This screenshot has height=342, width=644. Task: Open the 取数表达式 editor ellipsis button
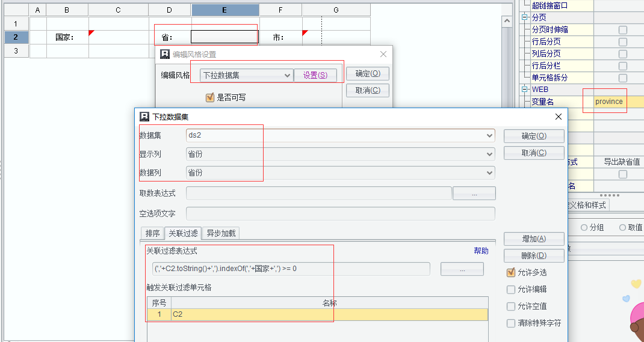(x=474, y=194)
